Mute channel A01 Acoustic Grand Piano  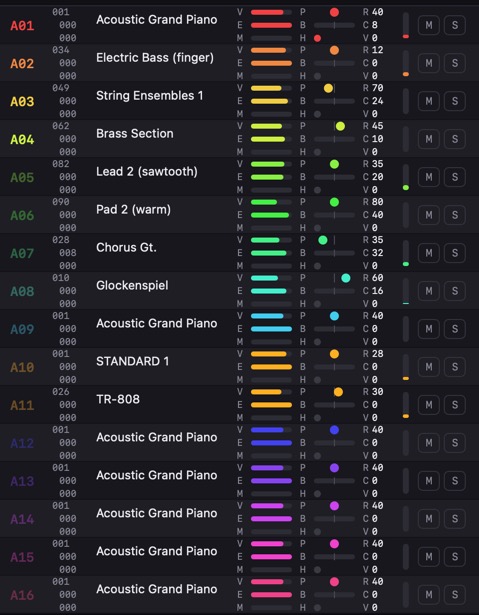[x=428, y=25]
